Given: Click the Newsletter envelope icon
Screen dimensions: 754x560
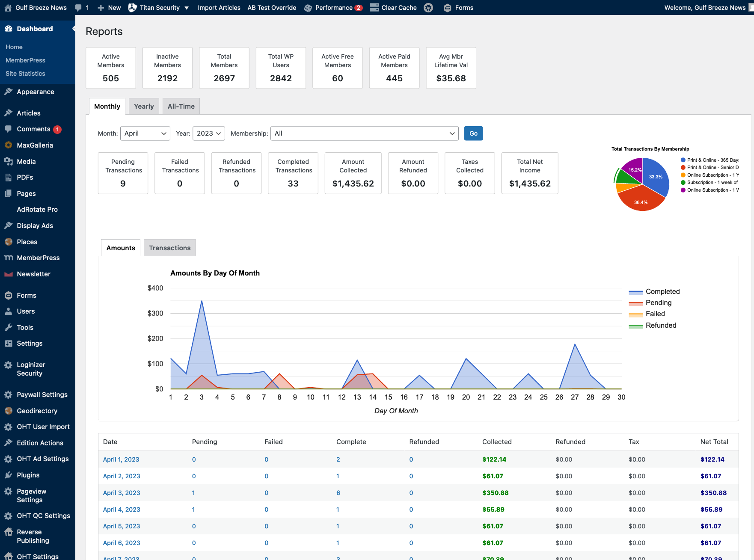Looking at the screenshot, I should click(x=9, y=274).
